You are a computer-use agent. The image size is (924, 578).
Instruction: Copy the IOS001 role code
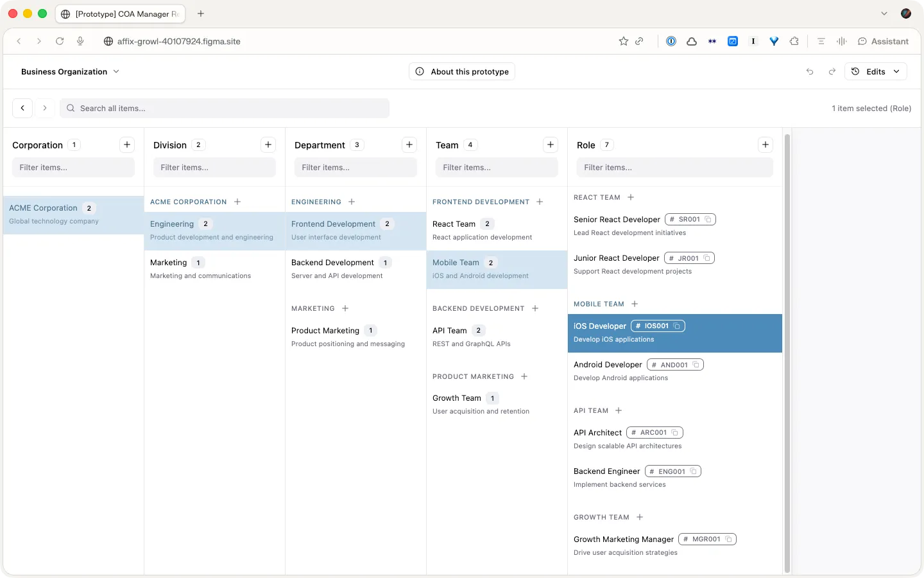tap(677, 326)
